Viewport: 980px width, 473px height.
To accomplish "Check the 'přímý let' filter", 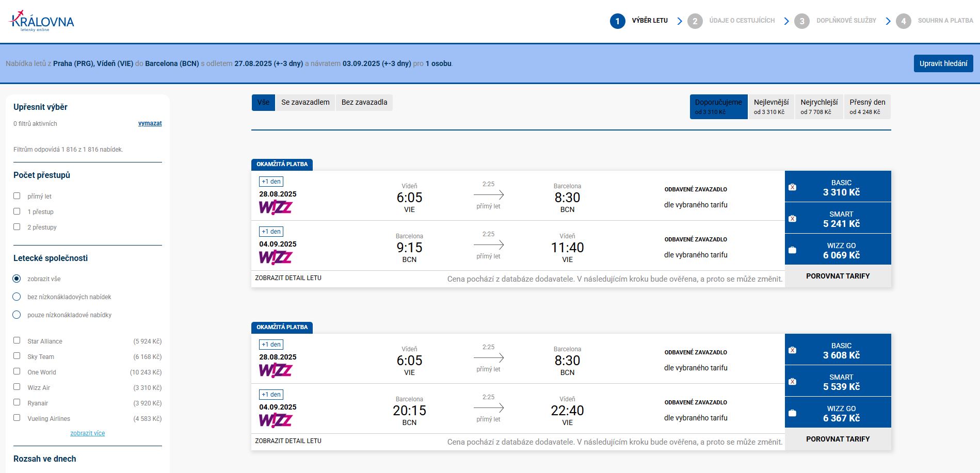I will [x=17, y=196].
